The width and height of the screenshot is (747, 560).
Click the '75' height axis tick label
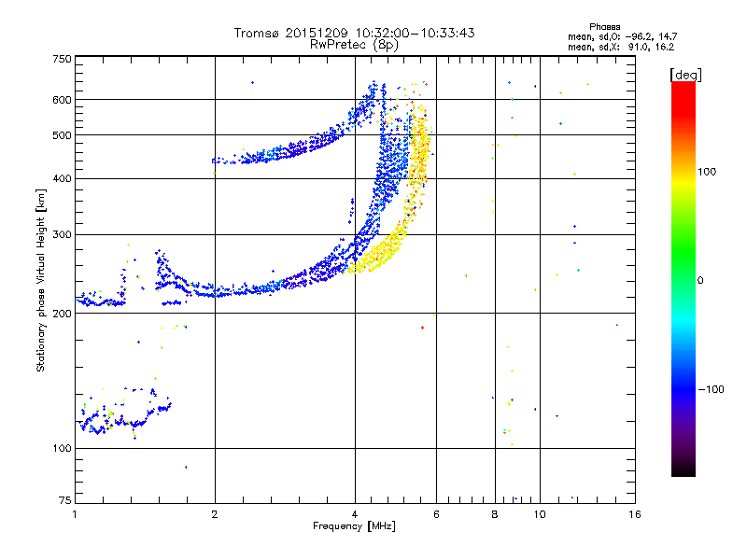[65, 500]
